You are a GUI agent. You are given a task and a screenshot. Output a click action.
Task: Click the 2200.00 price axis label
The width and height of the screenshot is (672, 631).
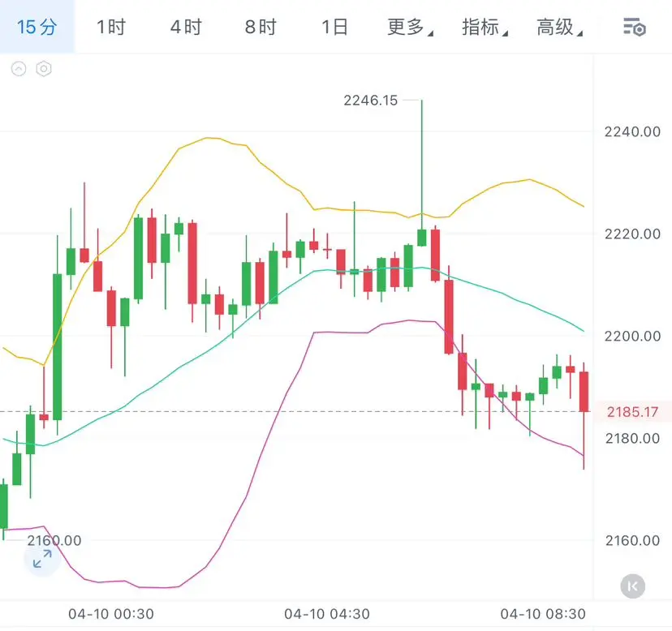(x=632, y=336)
